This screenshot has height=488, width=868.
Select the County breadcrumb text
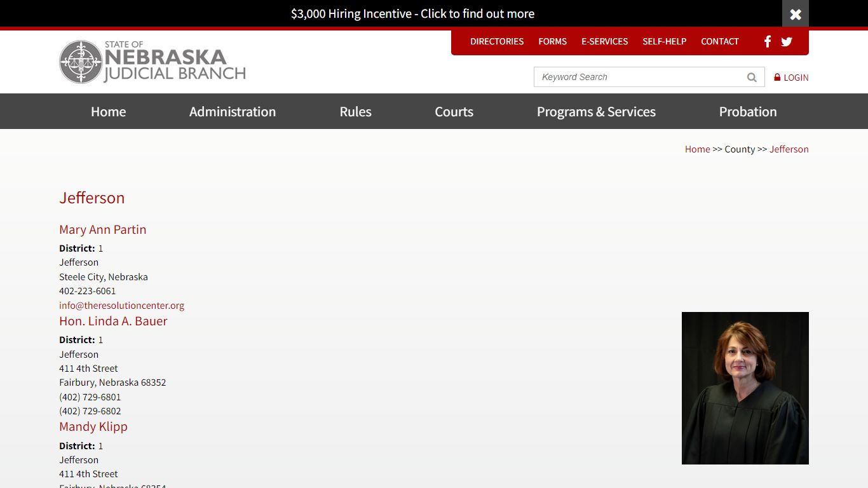(740, 149)
